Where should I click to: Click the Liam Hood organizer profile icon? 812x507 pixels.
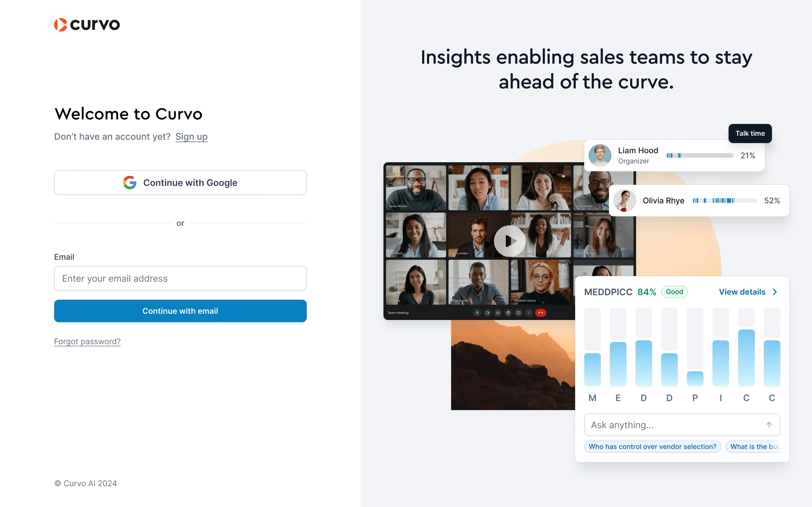click(601, 155)
